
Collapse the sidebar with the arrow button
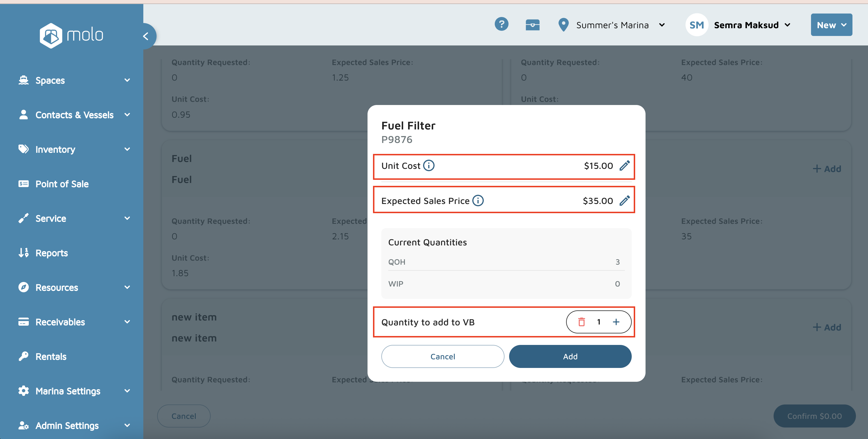(x=146, y=36)
